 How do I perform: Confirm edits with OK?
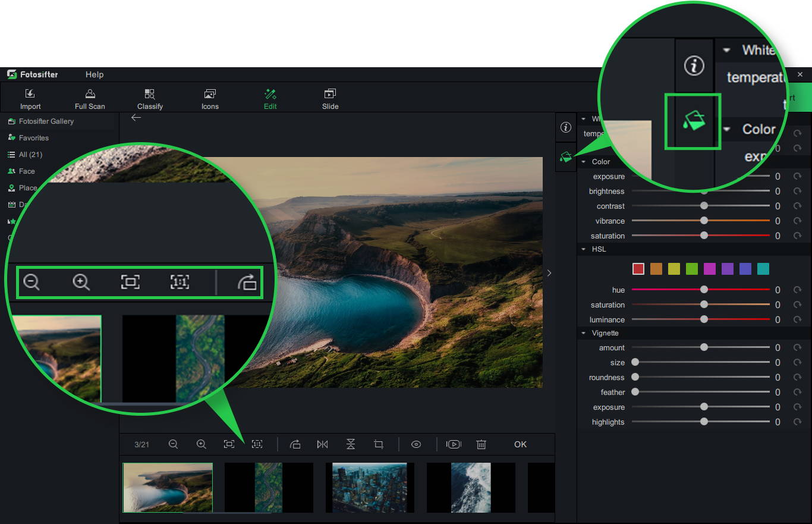pyautogui.click(x=521, y=444)
